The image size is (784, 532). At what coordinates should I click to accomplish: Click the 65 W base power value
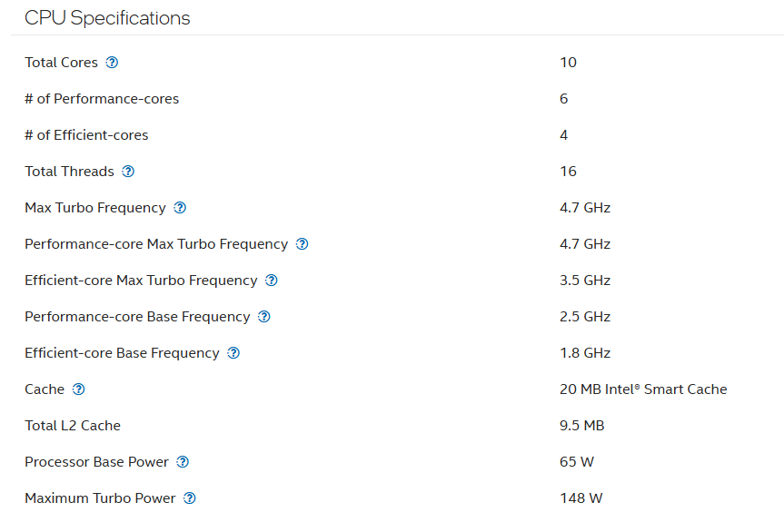(x=577, y=462)
